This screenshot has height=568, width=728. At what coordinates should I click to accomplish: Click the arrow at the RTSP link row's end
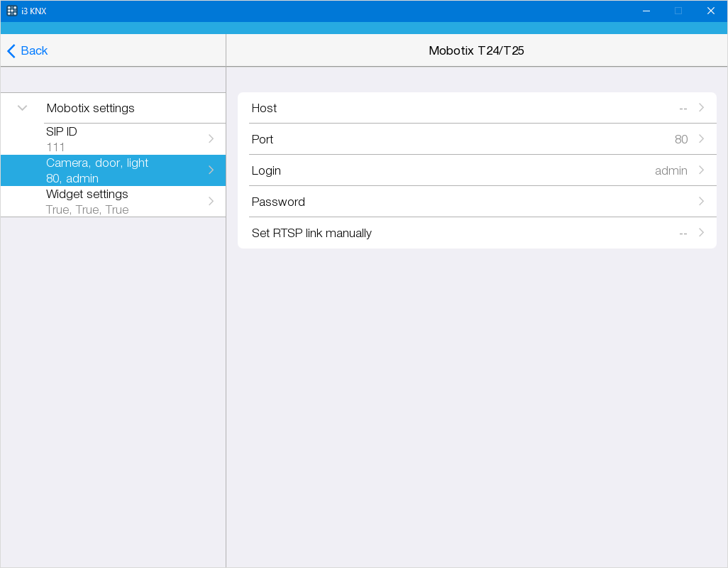701,233
